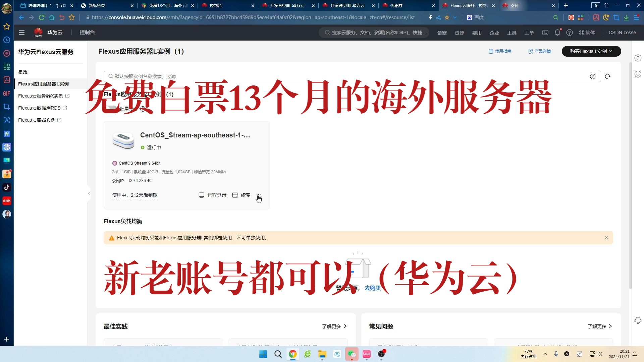Switch to 新标签页 browser tab
Screen dimensions: 644x362
click(x=107, y=5)
